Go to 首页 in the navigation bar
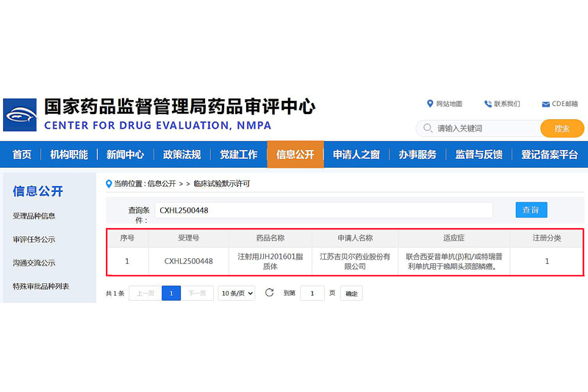The height and width of the screenshot is (392, 588). (22, 154)
